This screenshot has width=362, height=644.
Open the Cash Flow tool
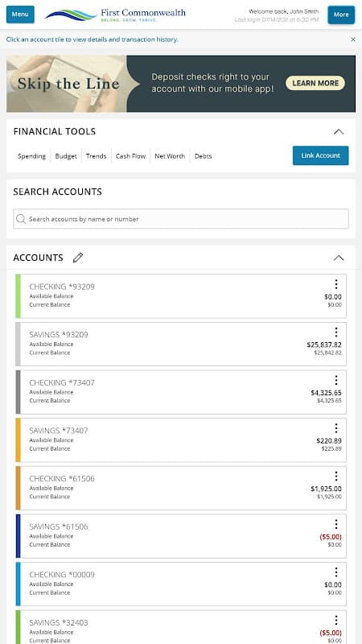(130, 156)
